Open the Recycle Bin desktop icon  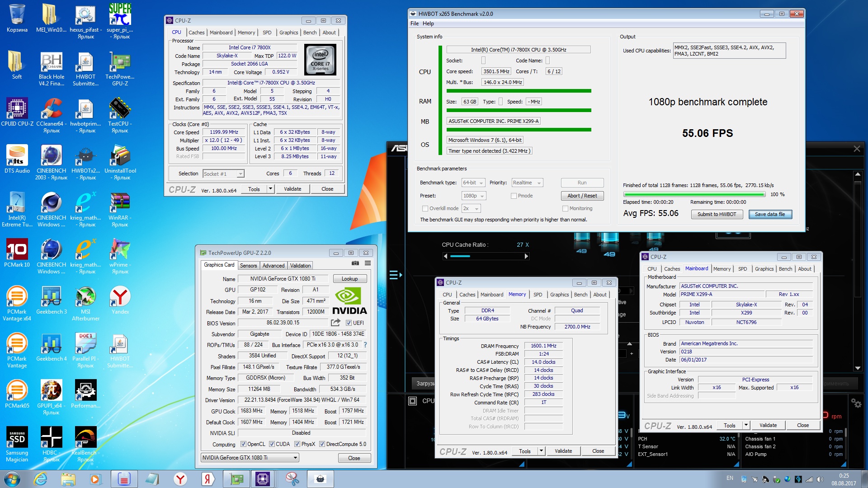[17, 18]
